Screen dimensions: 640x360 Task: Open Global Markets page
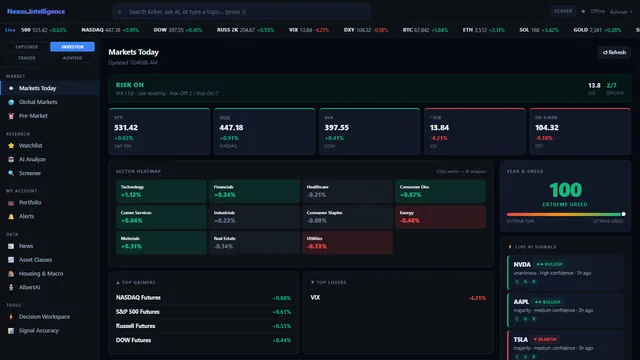pos(50,102)
